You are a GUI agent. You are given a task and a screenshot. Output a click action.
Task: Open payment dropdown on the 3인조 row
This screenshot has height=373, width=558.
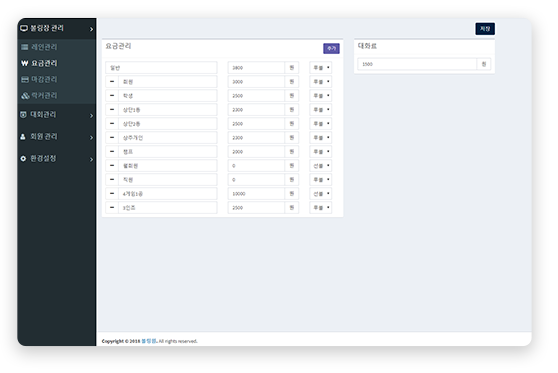point(321,207)
